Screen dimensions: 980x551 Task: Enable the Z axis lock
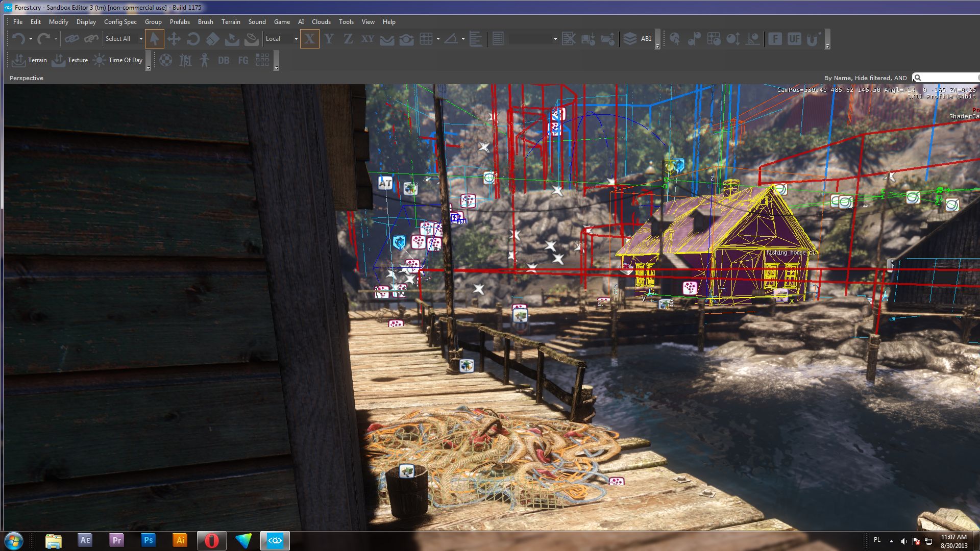pyautogui.click(x=348, y=38)
